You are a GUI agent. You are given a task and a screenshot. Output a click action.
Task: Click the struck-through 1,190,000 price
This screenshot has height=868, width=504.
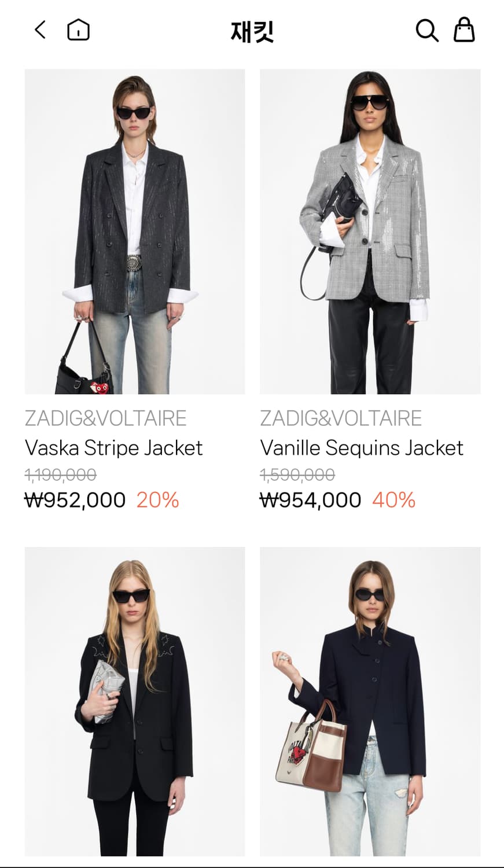point(61,475)
